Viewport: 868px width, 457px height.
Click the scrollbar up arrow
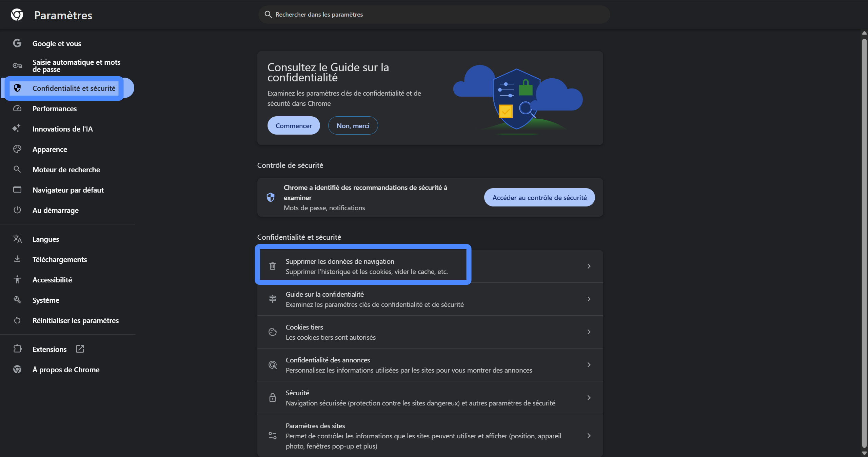[x=864, y=33]
